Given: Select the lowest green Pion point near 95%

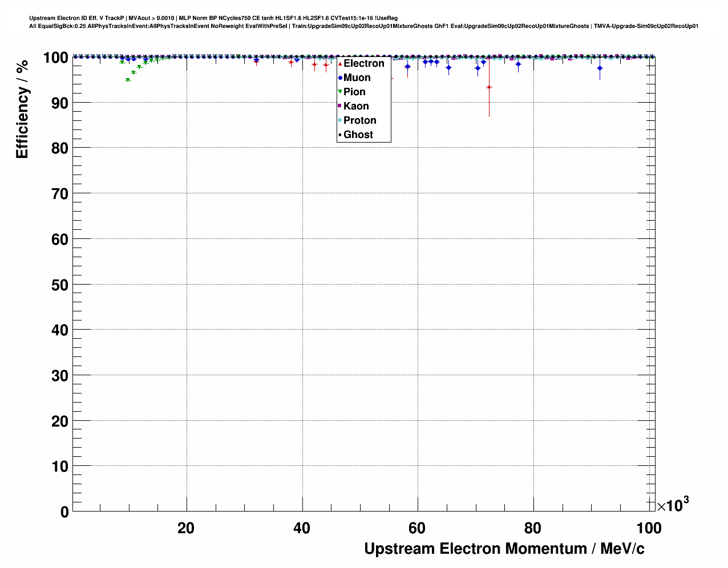Looking at the screenshot, I should pos(128,80).
